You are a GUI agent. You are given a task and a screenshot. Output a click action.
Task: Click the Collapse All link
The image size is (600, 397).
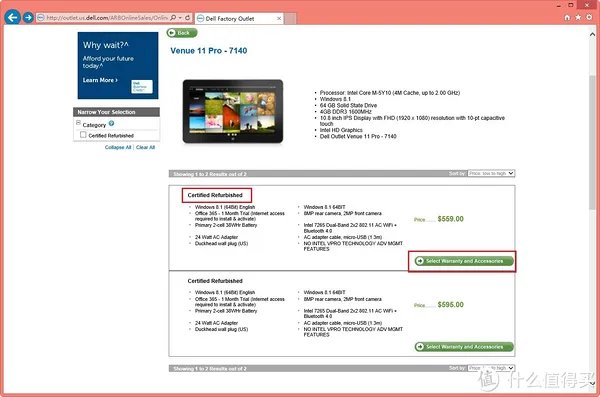(x=118, y=147)
